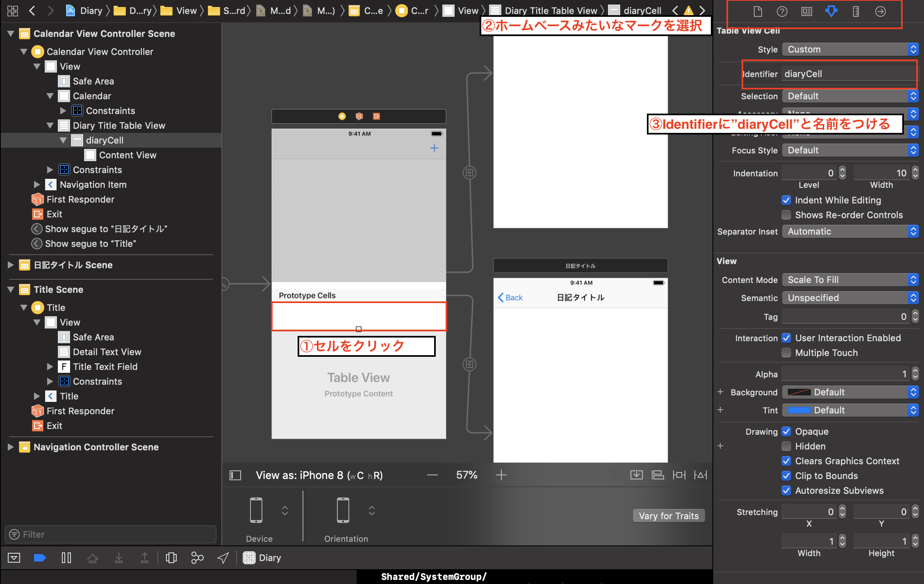Click the zoom in plus button
This screenshot has height=584, width=924.
click(501, 475)
